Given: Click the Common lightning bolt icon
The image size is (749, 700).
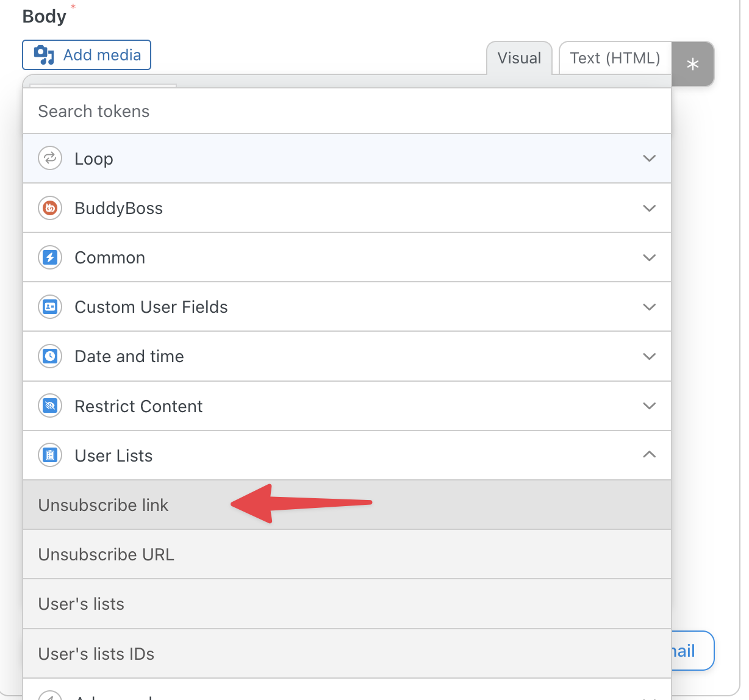Looking at the screenshot, I should pos(50,257).
